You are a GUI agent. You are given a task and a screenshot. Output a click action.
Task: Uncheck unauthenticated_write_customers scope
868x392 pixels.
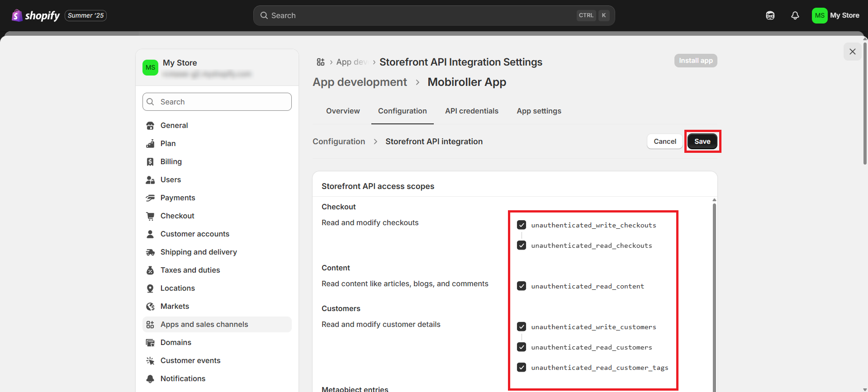[x=522, y=326]
